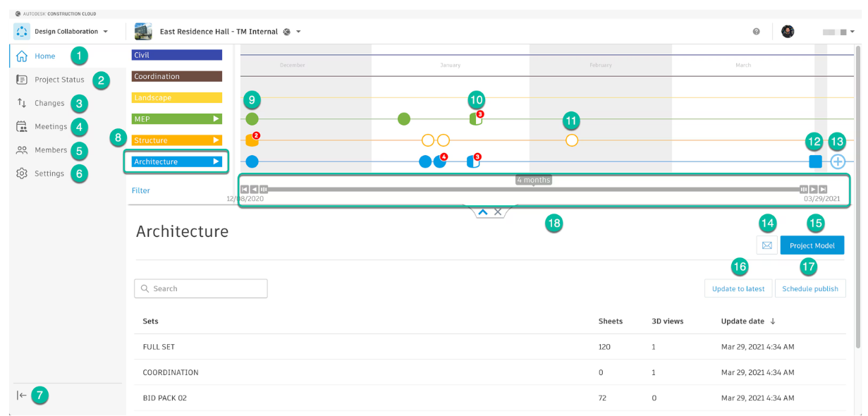Open help via the question mark icon

tap(756, 31)
